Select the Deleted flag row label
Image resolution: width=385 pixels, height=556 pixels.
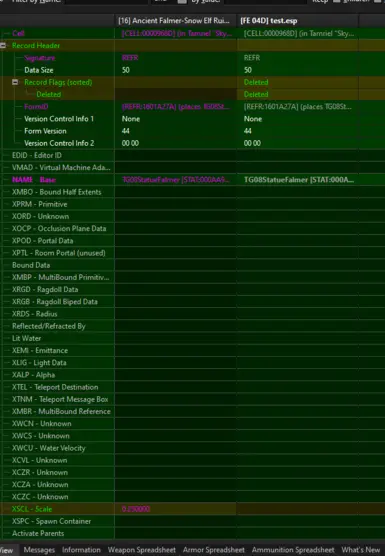49,94
